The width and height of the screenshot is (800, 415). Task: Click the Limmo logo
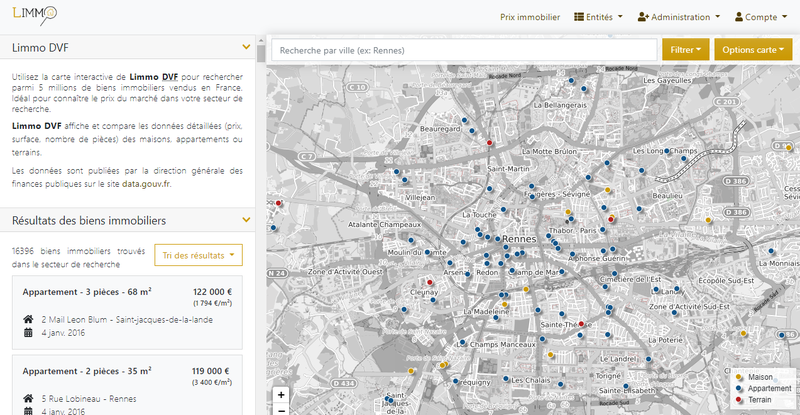pyautogui.click(x=35, y=15)
